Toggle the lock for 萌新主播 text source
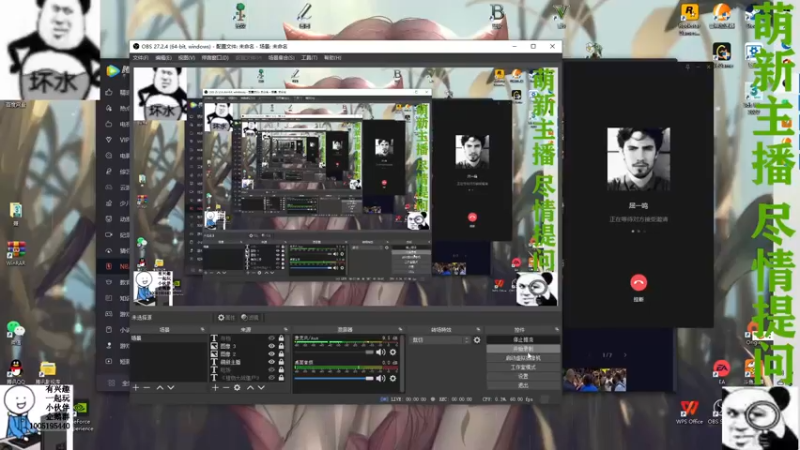The image size is (800, 450). pyautogui.click(x=281, y=362)
